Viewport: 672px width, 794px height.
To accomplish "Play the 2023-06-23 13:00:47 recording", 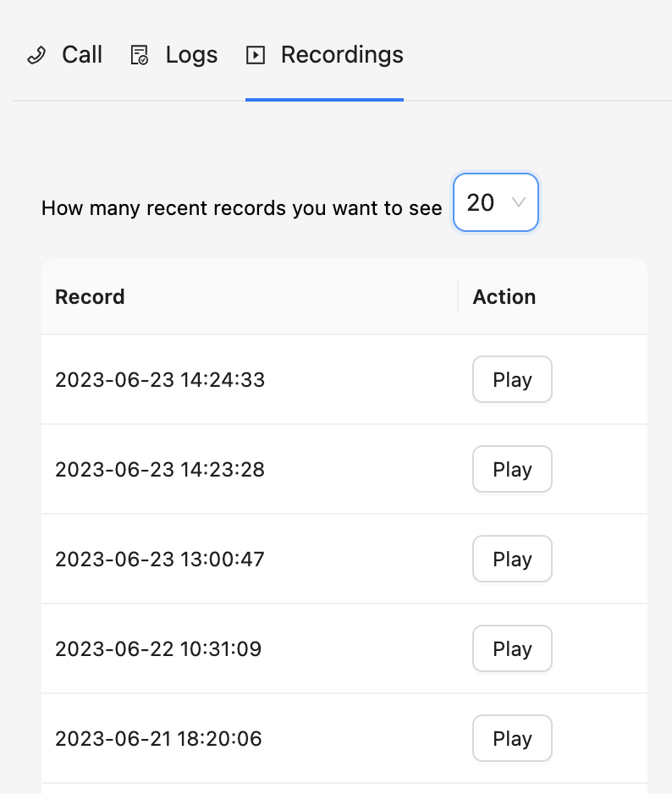I will [512, 560].
